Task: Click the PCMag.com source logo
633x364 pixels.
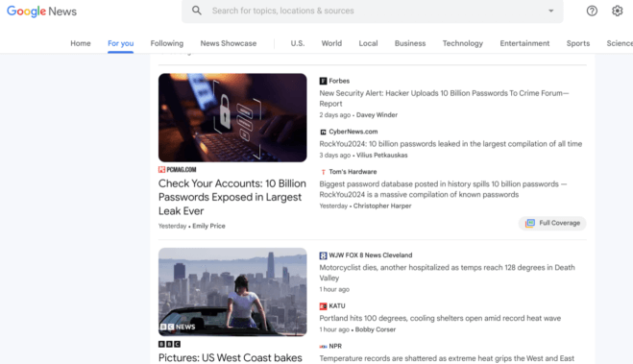Action: coord(178,169)
